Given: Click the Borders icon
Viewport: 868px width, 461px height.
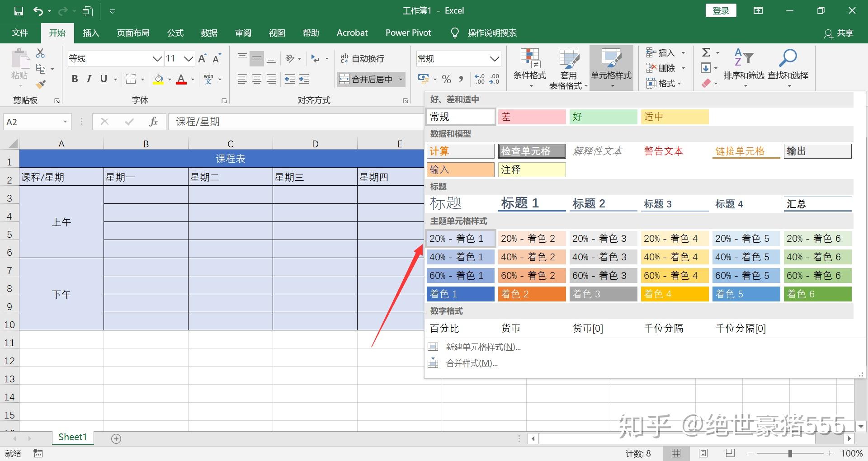Looking at the screenshot, I should coord(131,79).
